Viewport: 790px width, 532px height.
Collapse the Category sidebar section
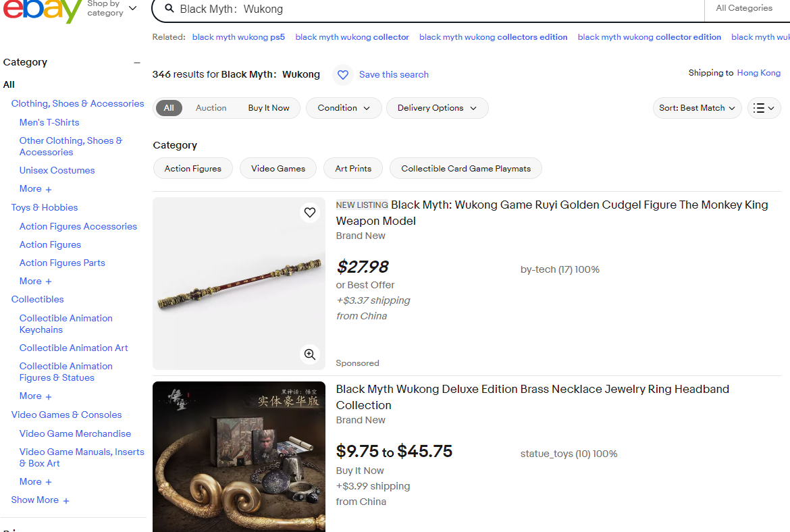(x=137, y=63)
